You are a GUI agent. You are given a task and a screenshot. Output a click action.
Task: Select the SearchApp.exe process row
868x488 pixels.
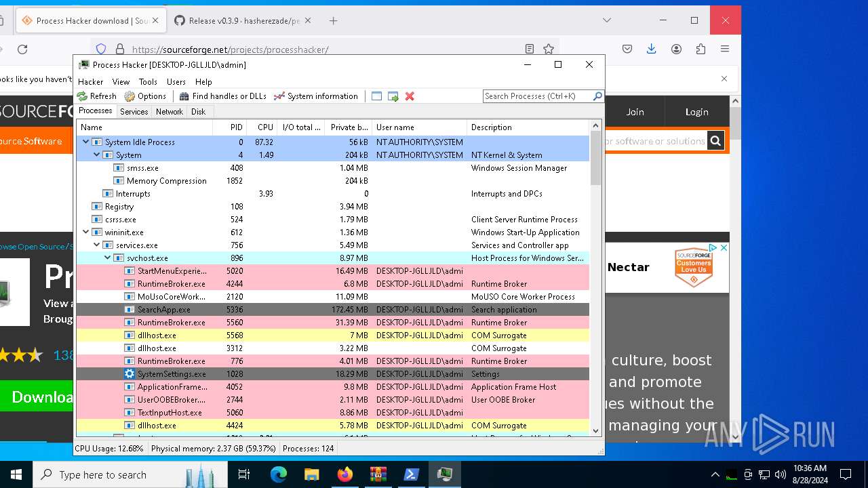332,309
